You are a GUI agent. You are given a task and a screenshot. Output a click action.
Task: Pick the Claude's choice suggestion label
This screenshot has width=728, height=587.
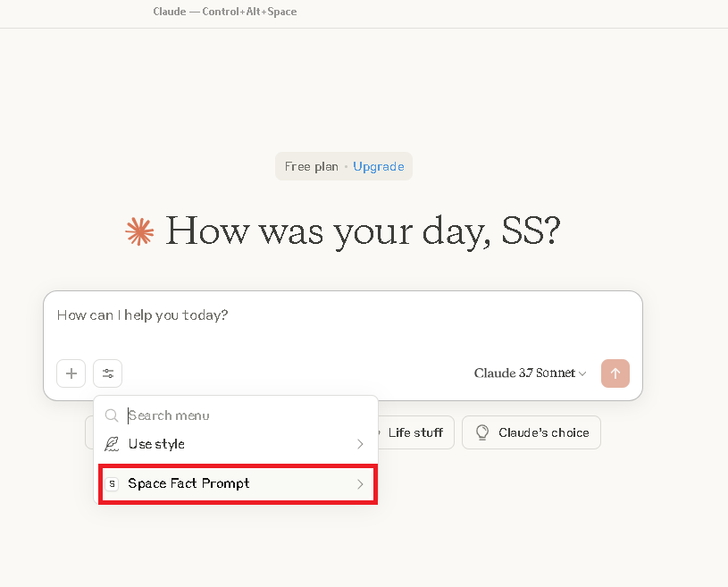click(x=543, y=432)
